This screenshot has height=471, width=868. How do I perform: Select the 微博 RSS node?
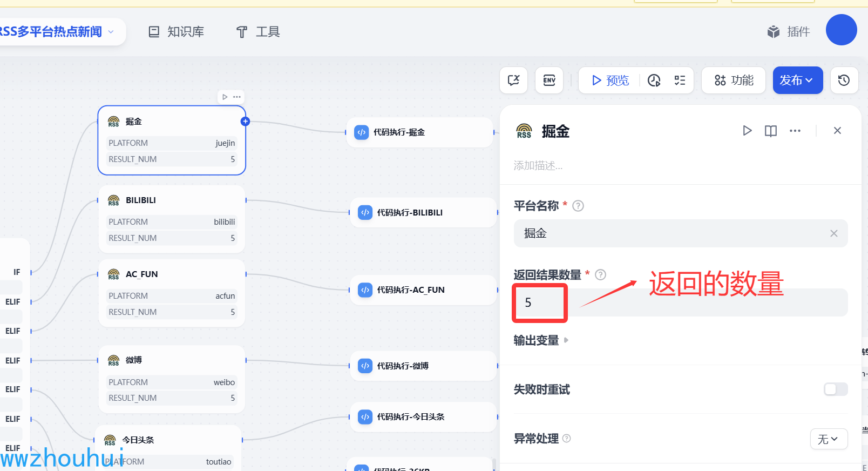point(172,379)
